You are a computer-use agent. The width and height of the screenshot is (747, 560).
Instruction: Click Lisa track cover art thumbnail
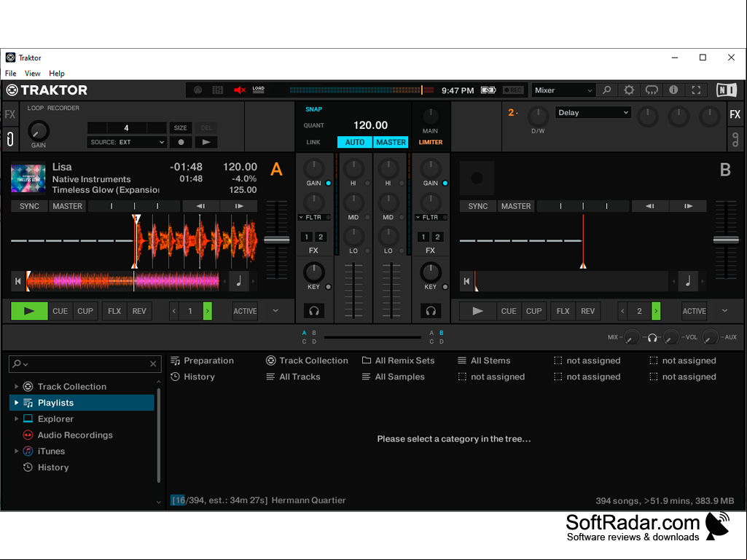(x=28, y=178)
